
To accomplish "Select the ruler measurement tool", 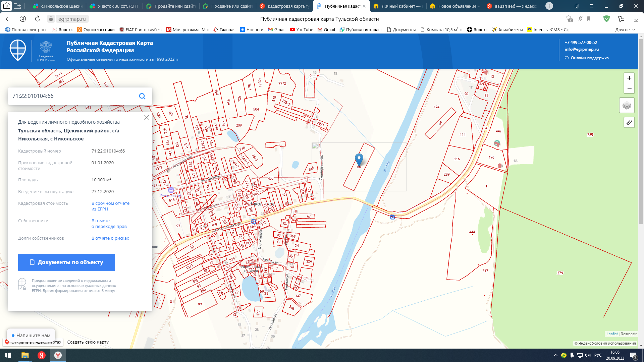I will tap(629, 122).
